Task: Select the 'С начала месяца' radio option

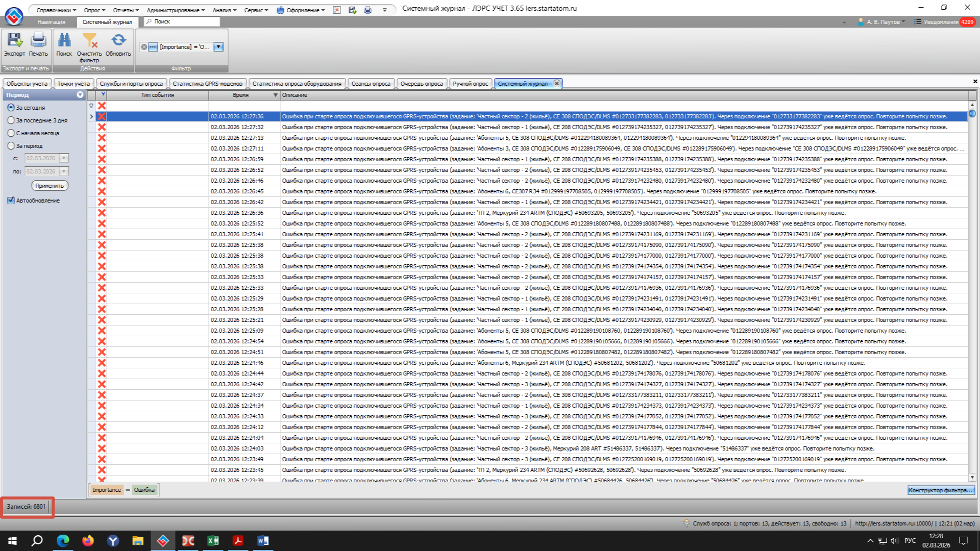Action: pyautogui.click(x=11, y=133)
